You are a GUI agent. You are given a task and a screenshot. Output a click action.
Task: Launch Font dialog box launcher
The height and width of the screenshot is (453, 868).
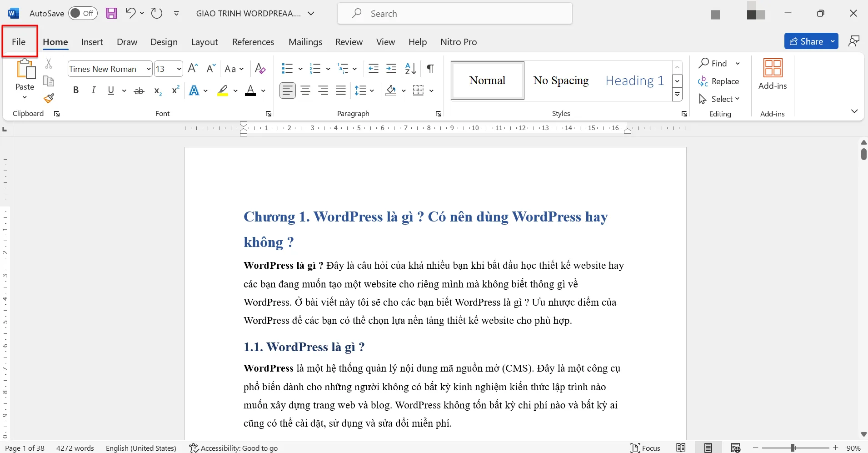269,114
